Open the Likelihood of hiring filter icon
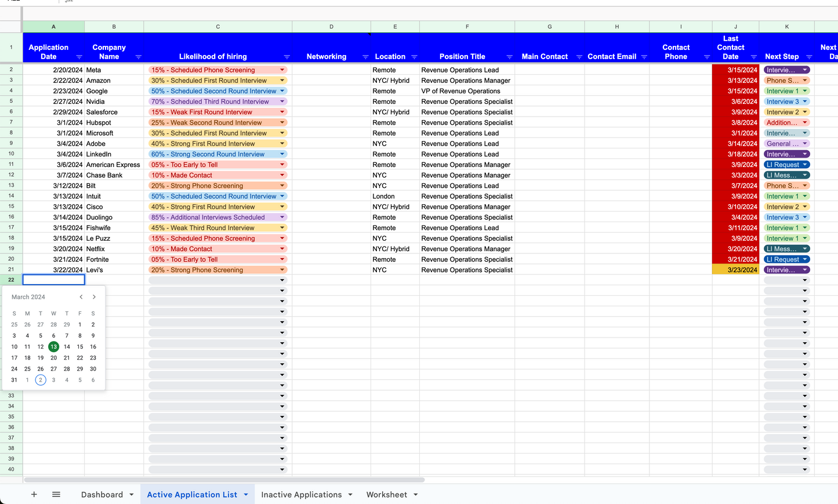The width and height of the screenshot is (838, 504). coord(286,57)
